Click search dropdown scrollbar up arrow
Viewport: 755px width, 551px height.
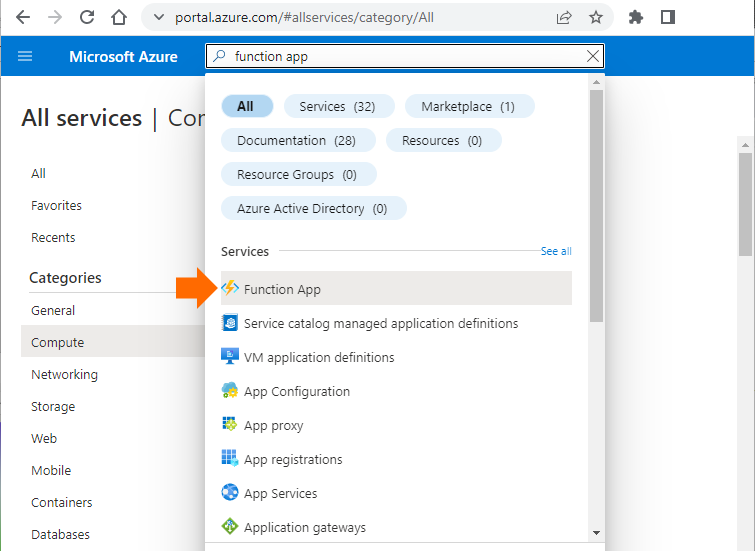point(597,82)
